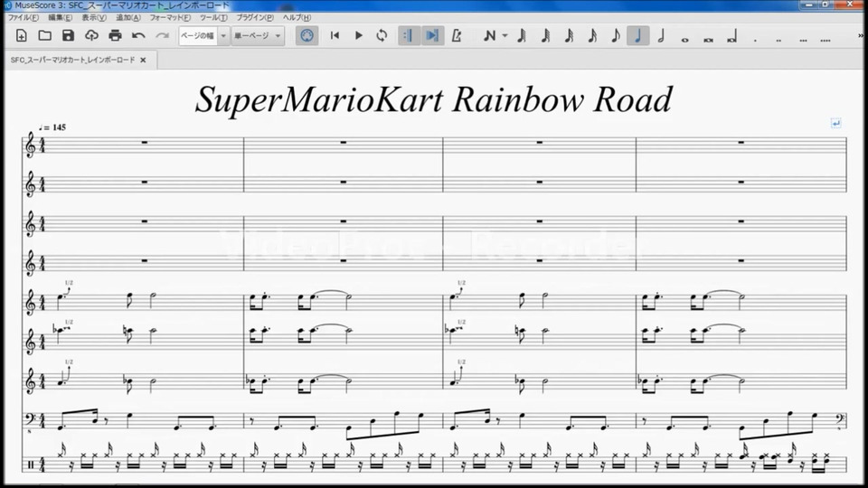This screenshot has width=868, height=488.
Task: Select the percussion clef on the bottom staff
Action: coord(31,465)
